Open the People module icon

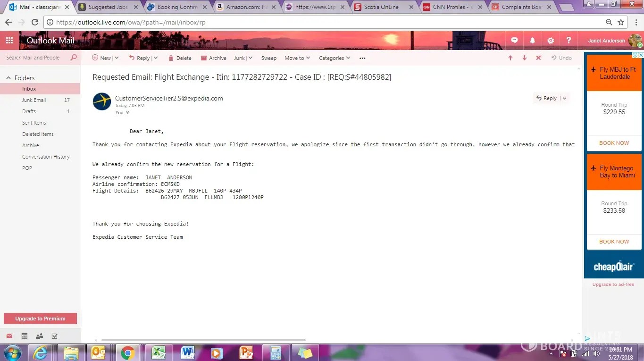point(40,336)
